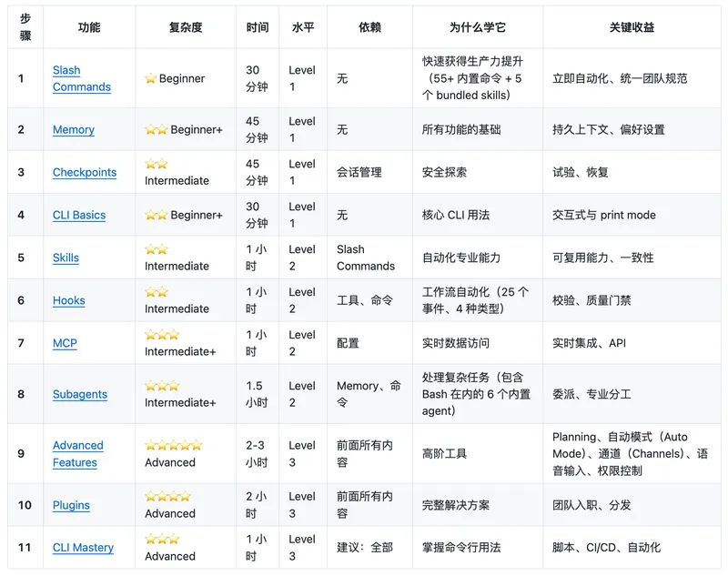Select the text 交互式与 print mode

(x=604, y=215)
